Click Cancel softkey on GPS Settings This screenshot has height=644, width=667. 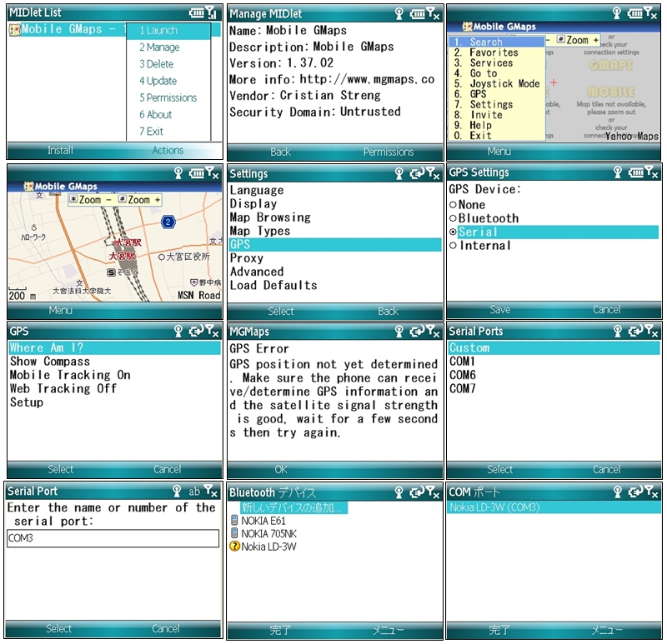[x=607, y=309]
